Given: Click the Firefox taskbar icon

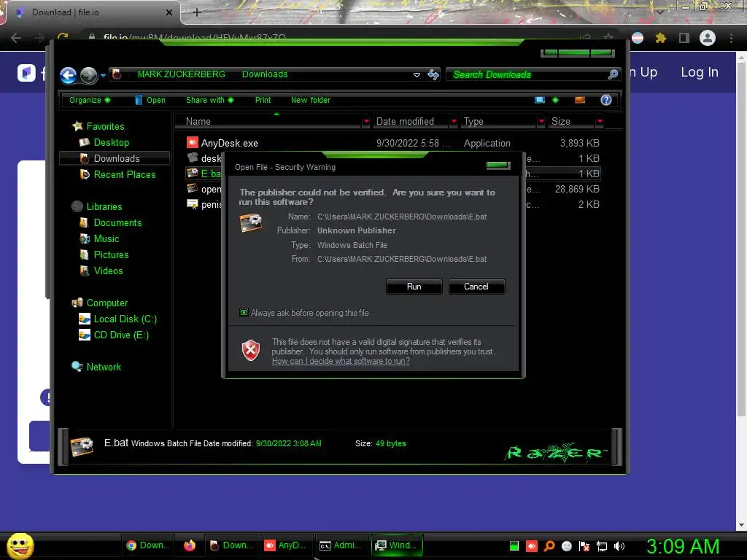Looking at the screenshot, I should 190,545.
